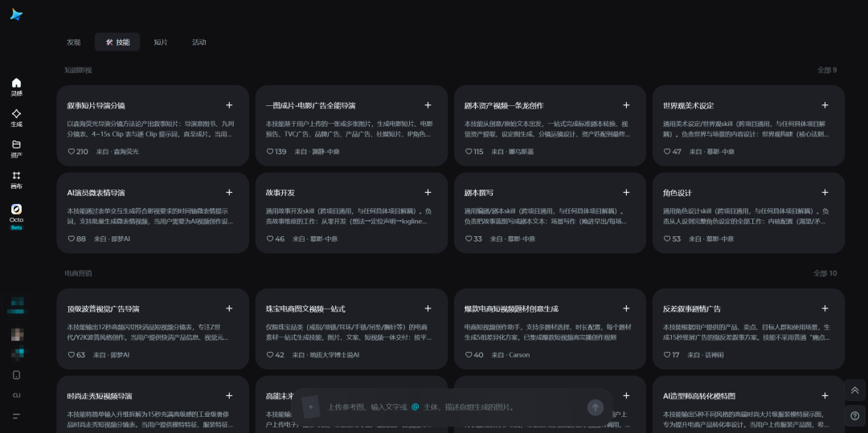Open the 故事开发 card title
The image size is (868, 433).
pos(280,193)
